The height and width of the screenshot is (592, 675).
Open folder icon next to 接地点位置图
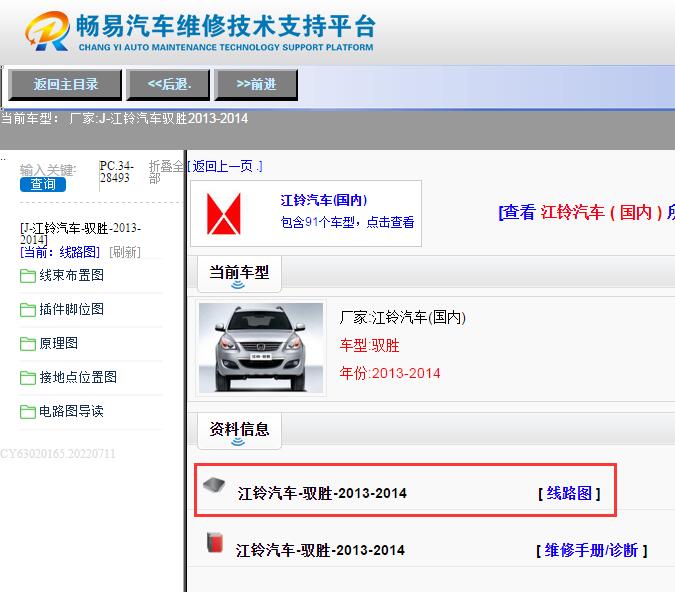(28, 378)
